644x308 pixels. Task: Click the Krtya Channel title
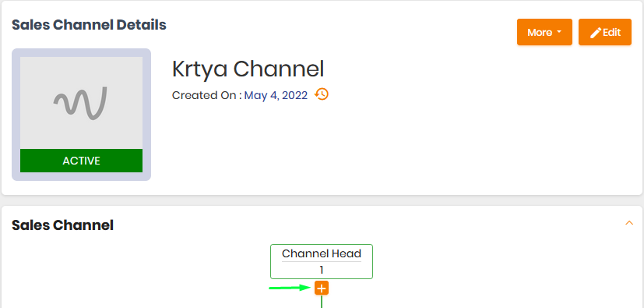(248, 69)
